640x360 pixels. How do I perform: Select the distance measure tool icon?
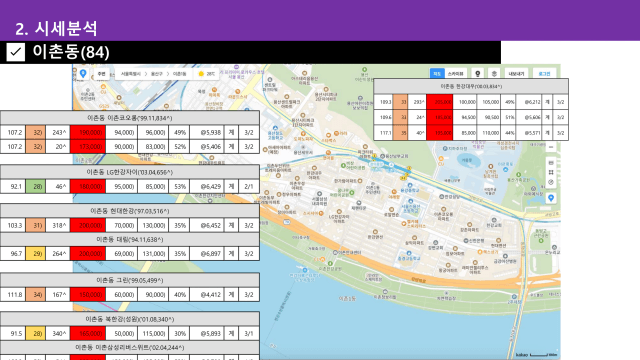click(551, 163)
